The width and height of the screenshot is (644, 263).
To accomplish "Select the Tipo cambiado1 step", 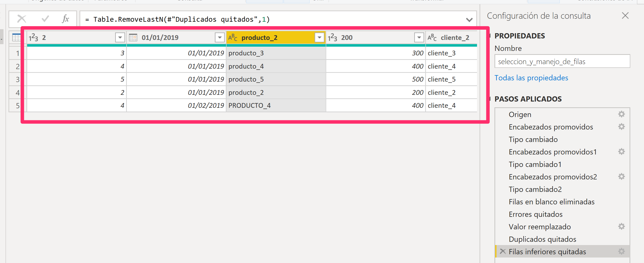I will pyautogui.click(x=562, y=164).
